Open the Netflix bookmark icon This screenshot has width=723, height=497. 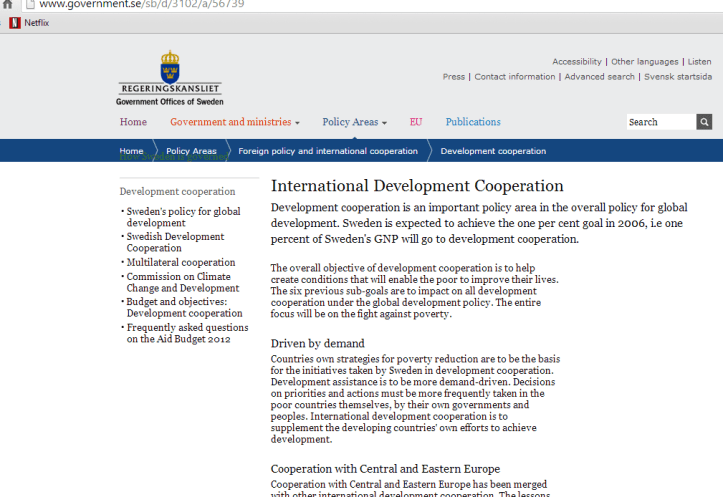coord(15,23)
